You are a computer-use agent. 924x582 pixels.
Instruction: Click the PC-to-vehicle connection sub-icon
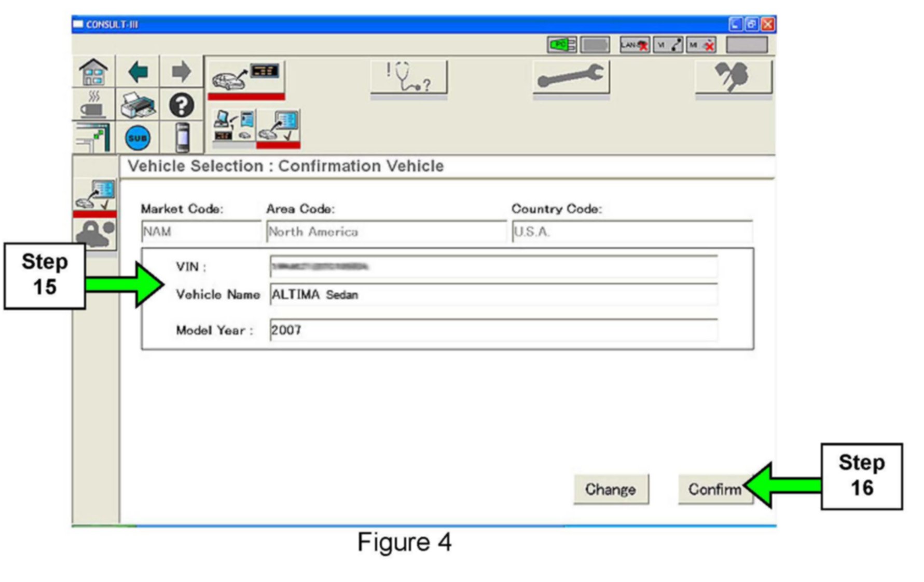point(234,126)
